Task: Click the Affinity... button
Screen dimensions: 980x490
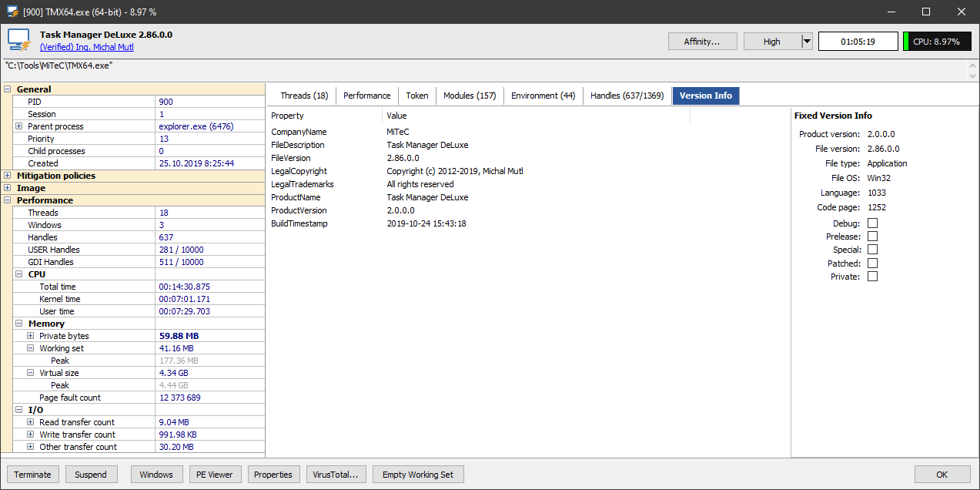Action: [702, 42]
